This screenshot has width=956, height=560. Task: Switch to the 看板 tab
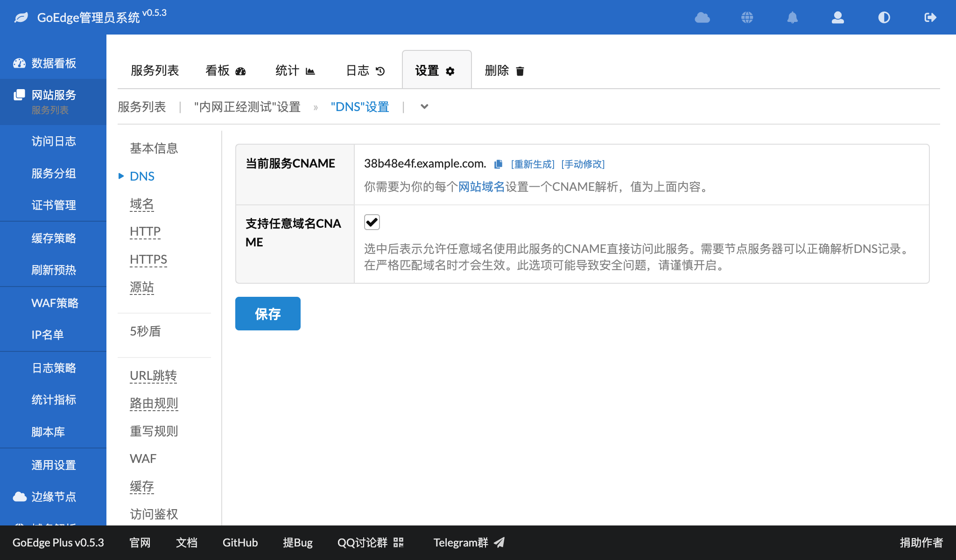[x=226, y=70]
